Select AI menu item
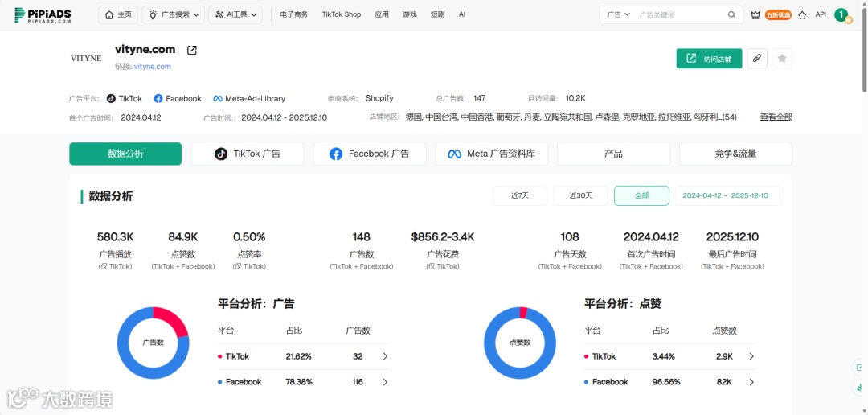The width and height of the screenshot is (868, 415). click(461, 15)
